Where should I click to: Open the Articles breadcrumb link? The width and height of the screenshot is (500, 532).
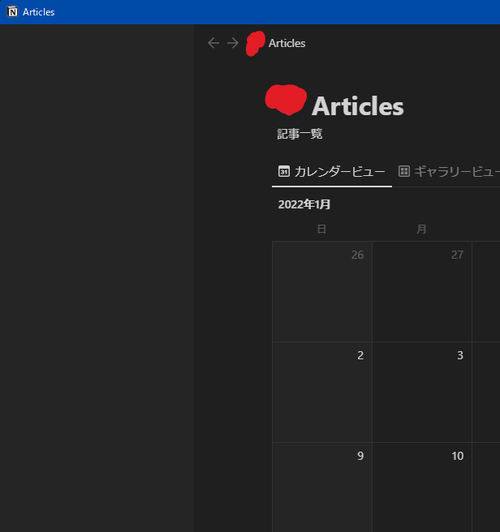287,43
